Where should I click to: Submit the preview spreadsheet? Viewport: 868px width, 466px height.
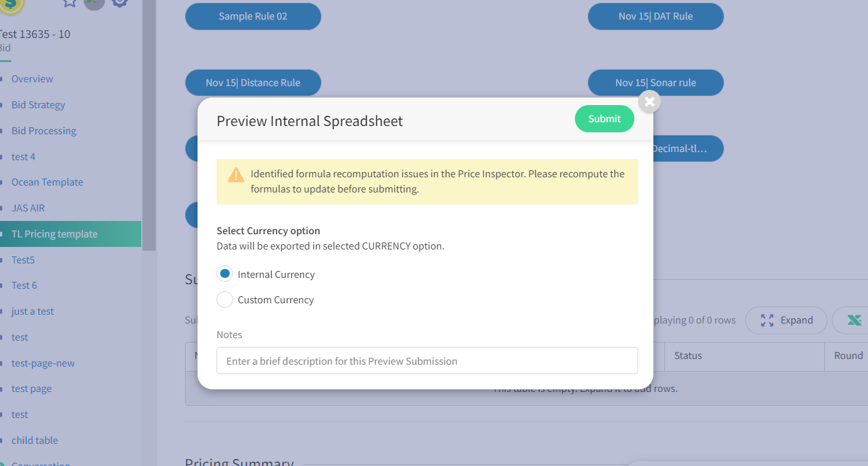604,118
